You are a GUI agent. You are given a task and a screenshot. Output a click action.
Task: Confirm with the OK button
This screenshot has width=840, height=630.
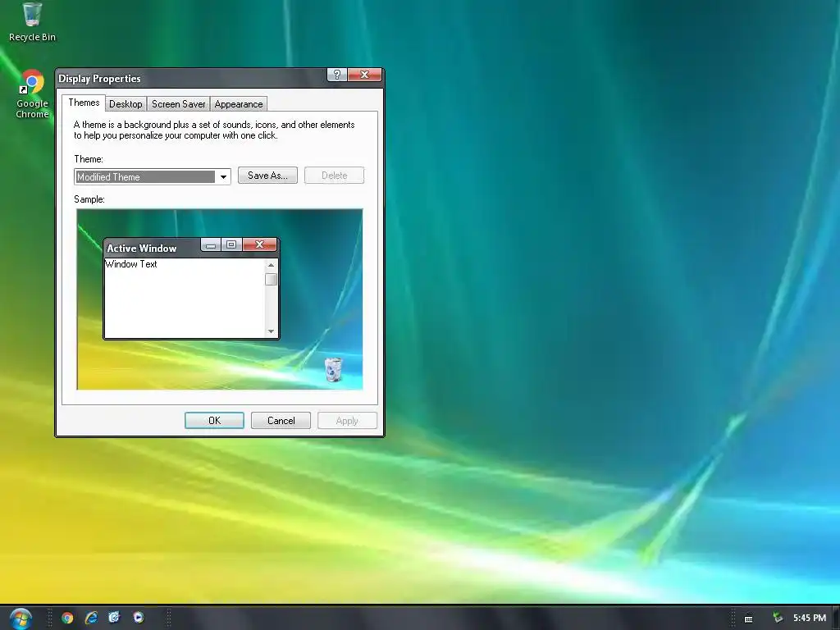pyautogui.click(x=214, y=421)
